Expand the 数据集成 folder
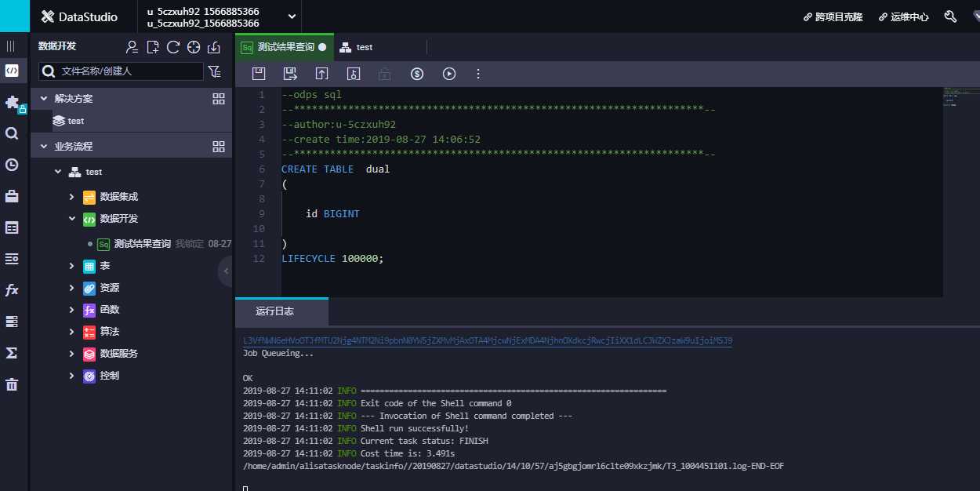980x491 pixels. (x=72, y=197)
